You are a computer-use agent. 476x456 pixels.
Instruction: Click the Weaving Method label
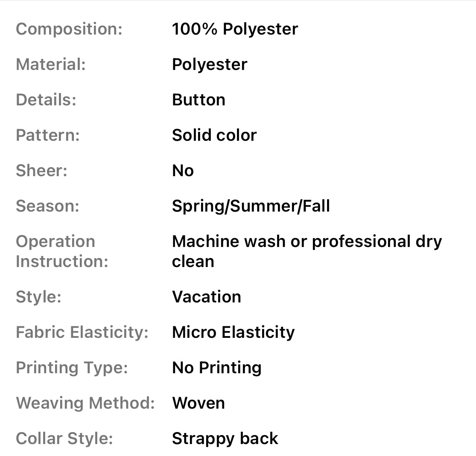pos(85,403)
